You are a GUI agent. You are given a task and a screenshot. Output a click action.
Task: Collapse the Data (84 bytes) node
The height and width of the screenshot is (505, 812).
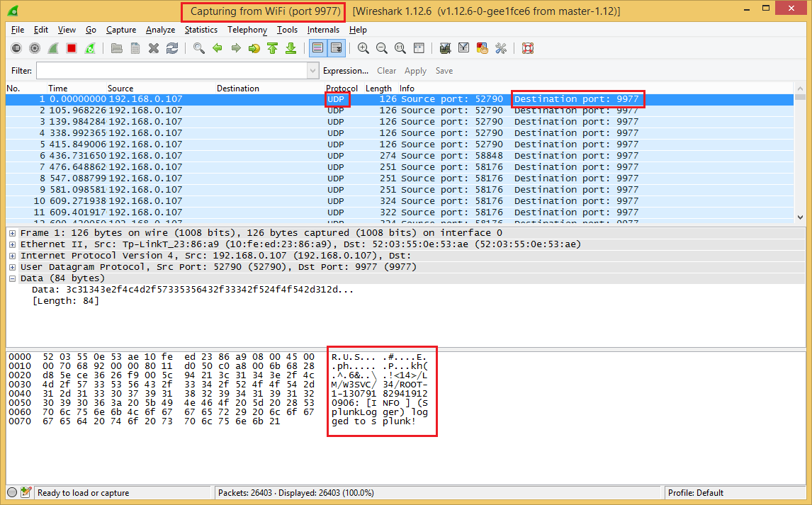pos(13,278)
